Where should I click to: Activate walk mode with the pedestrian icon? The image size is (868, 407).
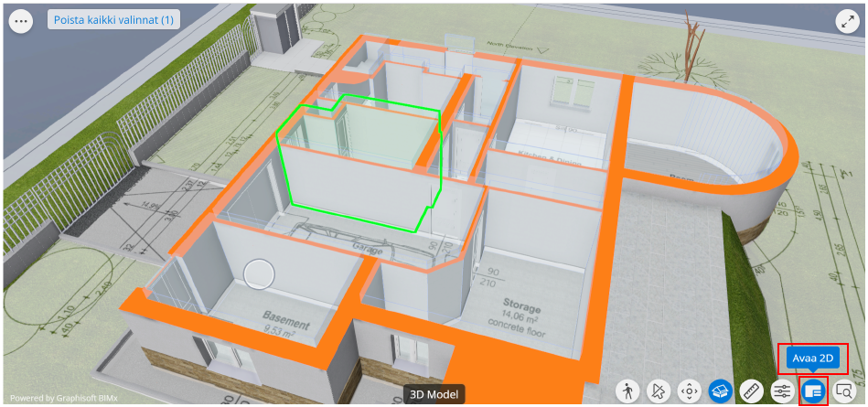coord(627,391)
